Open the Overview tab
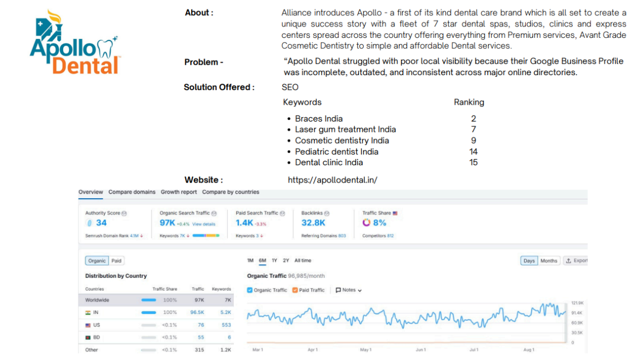This screenshot has width=644, height=363. pyautogui.click(x=91, y=192)
